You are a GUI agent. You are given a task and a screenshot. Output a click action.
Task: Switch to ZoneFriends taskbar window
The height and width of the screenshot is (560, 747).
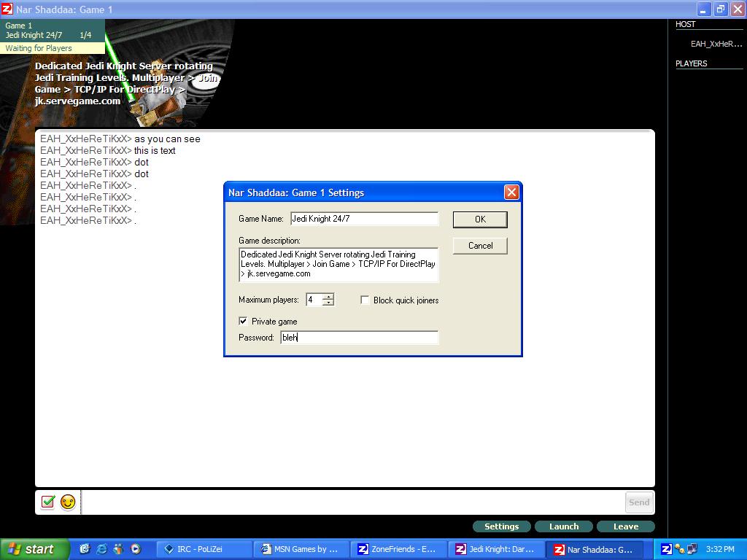399,549
